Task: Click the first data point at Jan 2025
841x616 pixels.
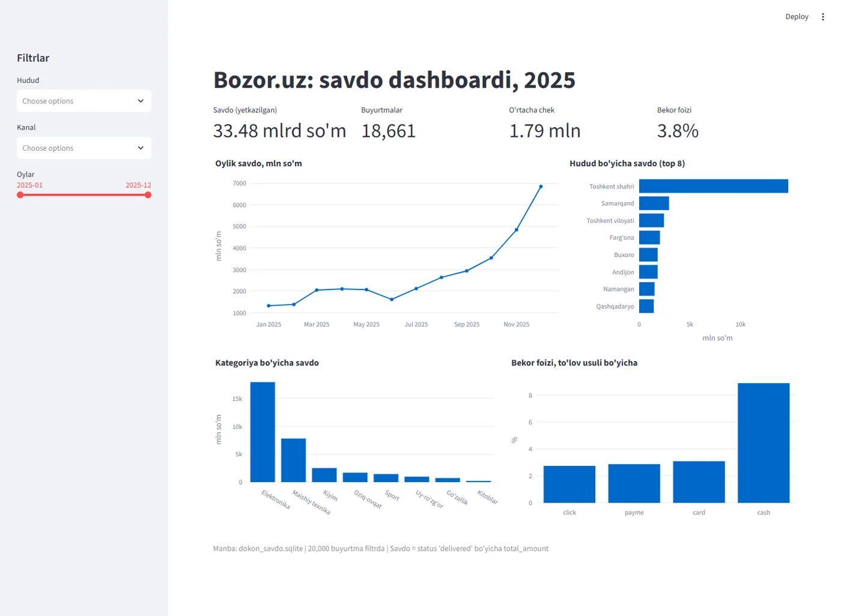Action: click(269, 306)
